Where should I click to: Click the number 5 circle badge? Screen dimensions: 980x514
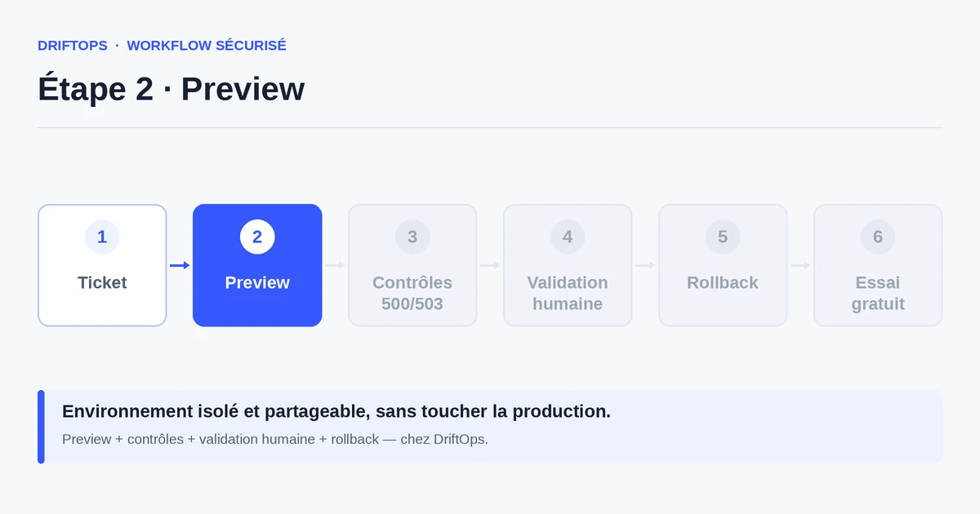(723, 237)
